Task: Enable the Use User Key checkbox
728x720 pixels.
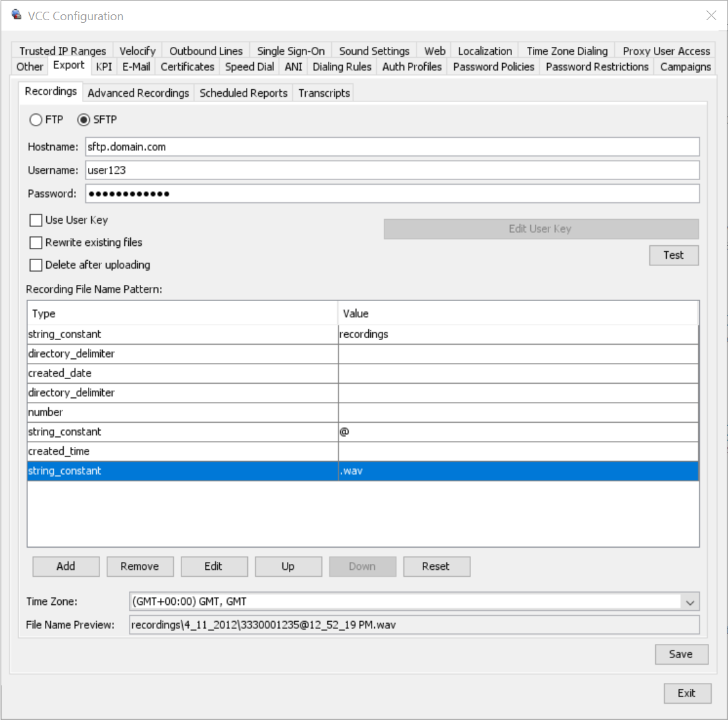Action: [36, 220]
